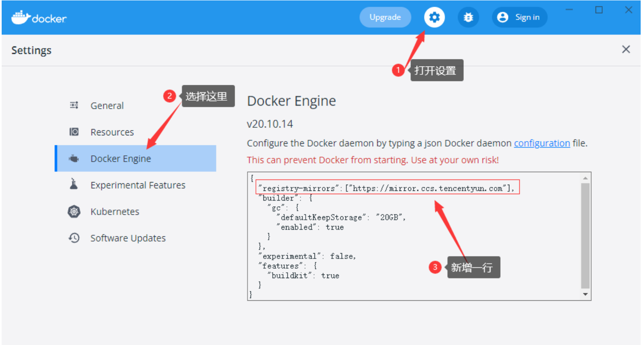Click the editor scroll-down arrow
This screenshot has width=644, height=345.
585,294
